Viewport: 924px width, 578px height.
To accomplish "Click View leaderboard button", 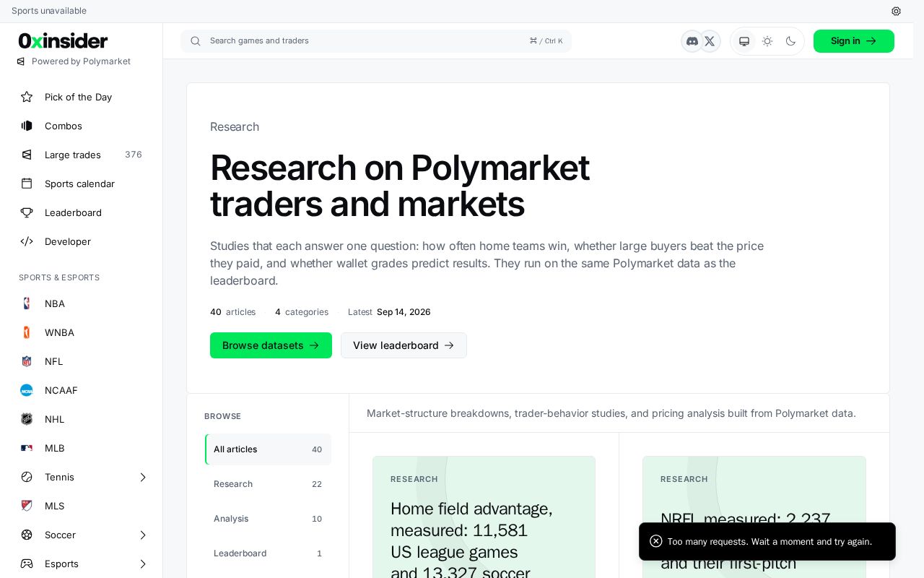I will point(404,345).
